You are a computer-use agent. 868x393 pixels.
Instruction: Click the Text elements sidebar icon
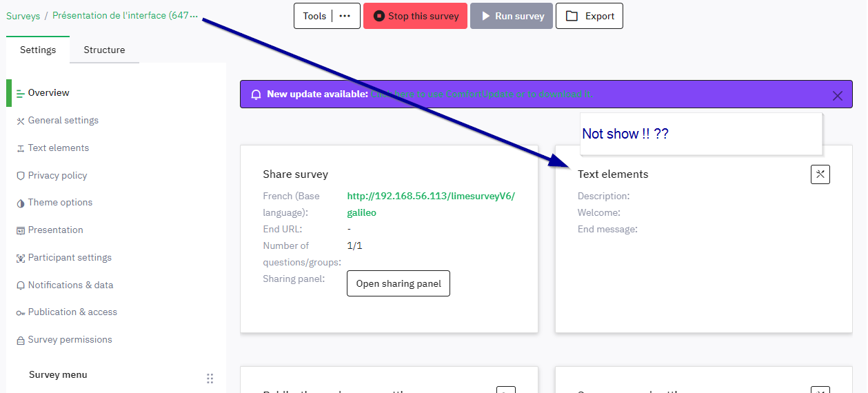tap(21, 148)
